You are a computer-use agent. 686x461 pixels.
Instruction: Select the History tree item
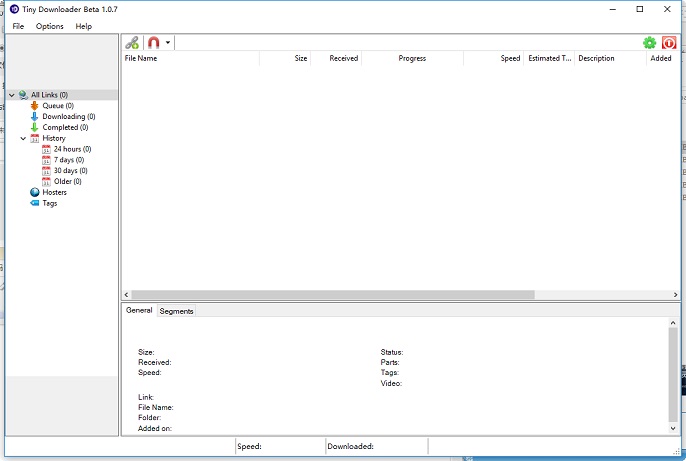pyautogui.click(x=54, y=138)
